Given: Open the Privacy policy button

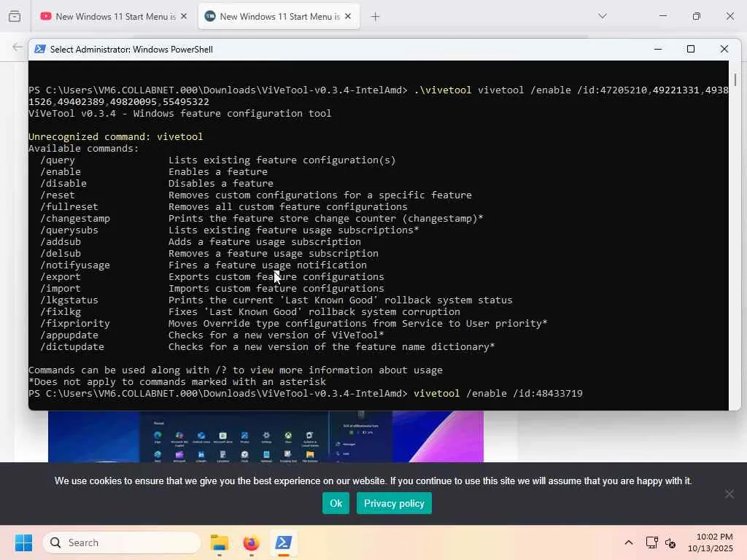Looking at the screenshot, I should 394,503.
